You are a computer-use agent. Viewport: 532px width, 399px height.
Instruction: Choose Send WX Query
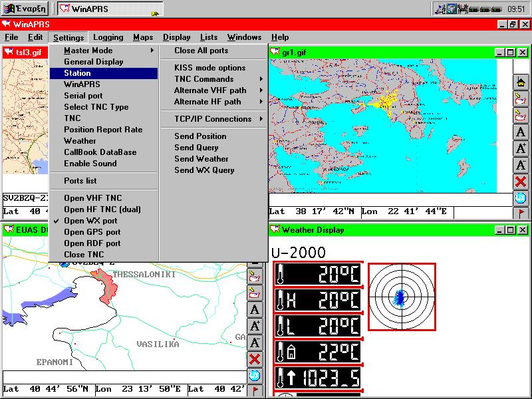point(213,170)
